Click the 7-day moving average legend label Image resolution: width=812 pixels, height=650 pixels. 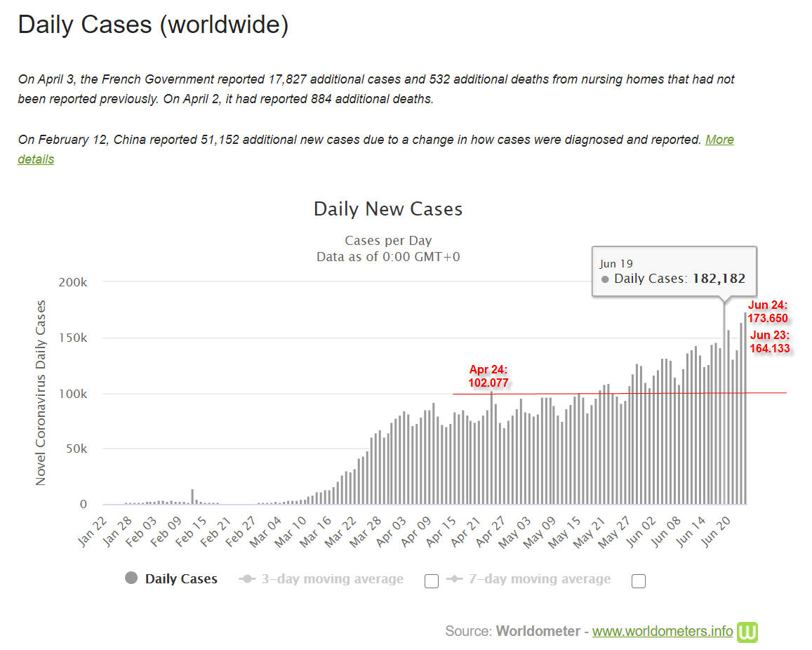540,578
